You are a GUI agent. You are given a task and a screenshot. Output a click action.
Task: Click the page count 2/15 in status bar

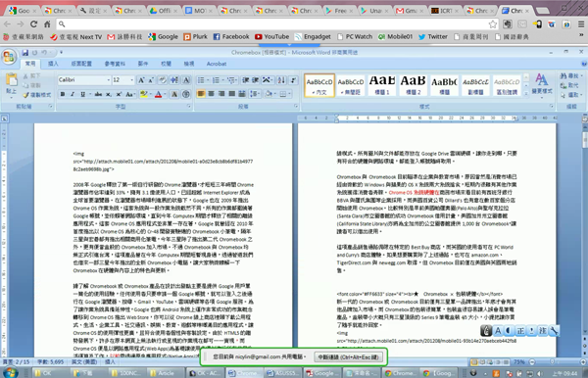[x=16, y=362]
